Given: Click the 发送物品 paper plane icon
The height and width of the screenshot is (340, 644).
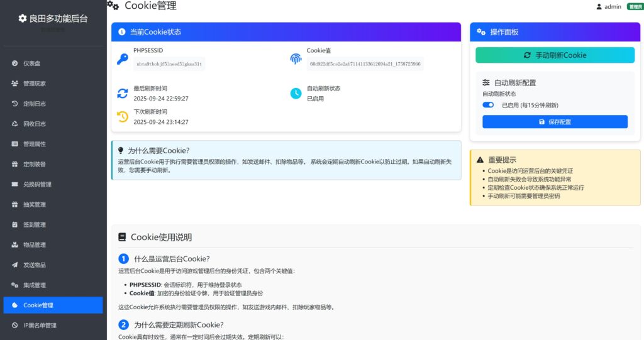Looking at the screenshot, I should click(x=15, y=265).
